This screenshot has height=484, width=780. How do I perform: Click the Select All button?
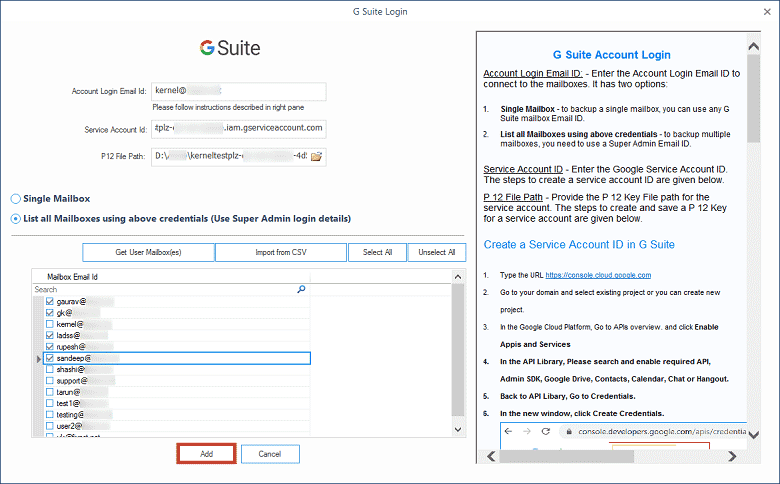[x=378, y=252]
